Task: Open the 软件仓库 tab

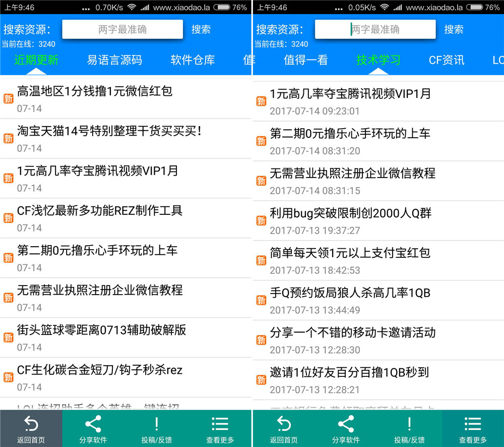Action: [193, 60]
